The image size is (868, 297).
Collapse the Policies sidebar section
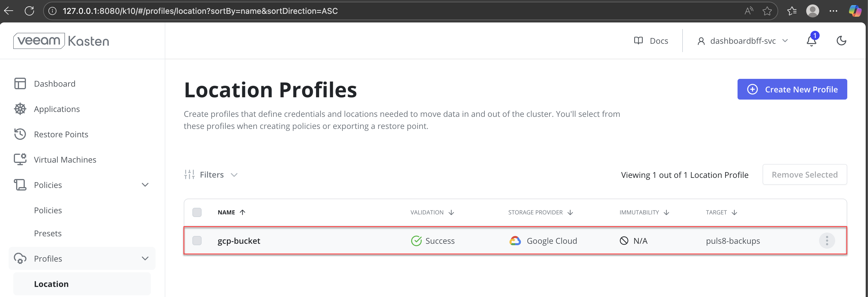point(145,184)
